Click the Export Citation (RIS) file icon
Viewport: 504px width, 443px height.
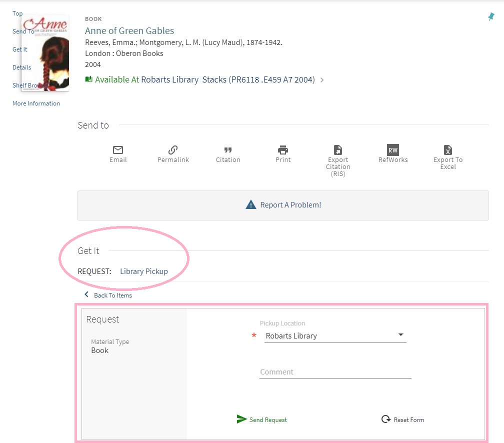(338, 150)
